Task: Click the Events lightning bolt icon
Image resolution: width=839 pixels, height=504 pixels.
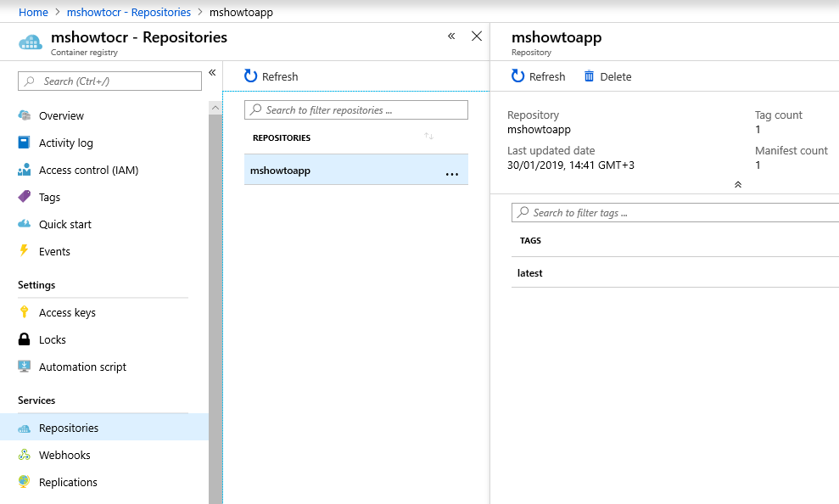Action: 24,251
